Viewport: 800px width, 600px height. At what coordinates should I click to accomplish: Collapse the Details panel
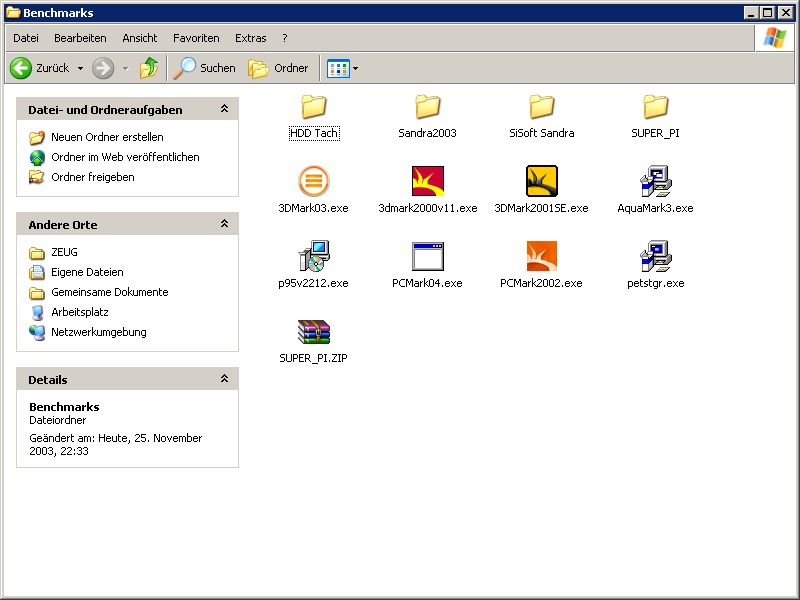click(x=224, y=379)
